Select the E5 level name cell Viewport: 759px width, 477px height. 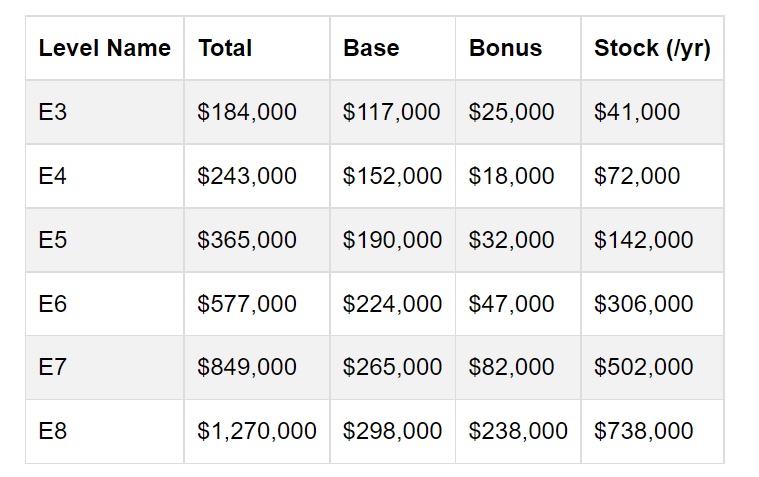53,240
